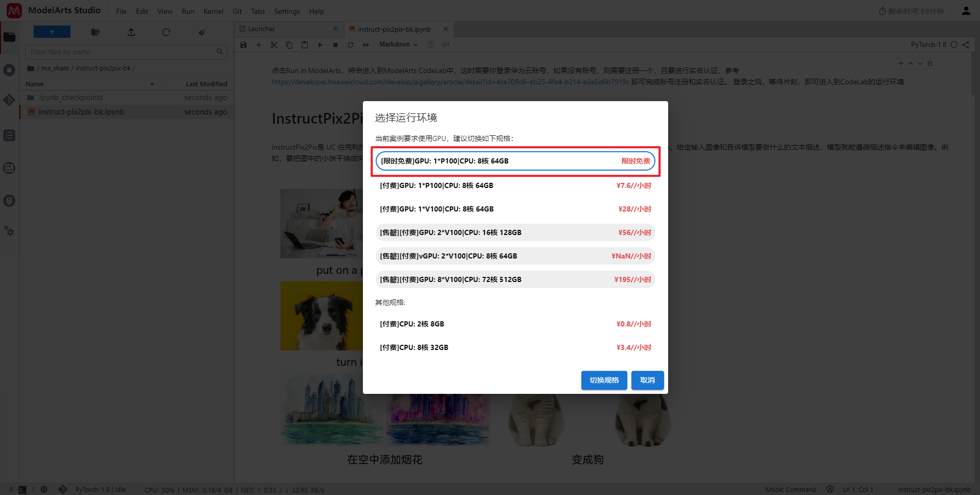980x495 pixels.
Task: Save the notebook with the disk icon
Action: (243, 45)
